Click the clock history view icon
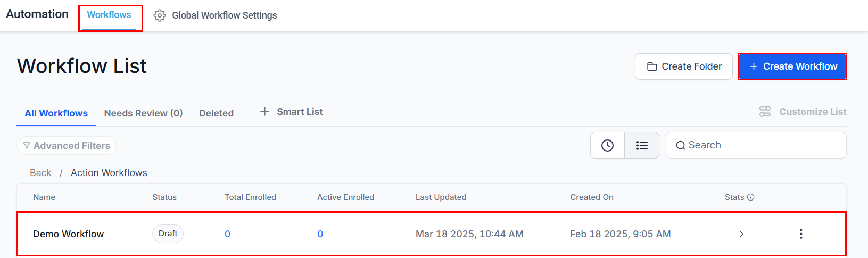Image resolution: width=868 pixels, height=258 pixels. coord(607,145)
